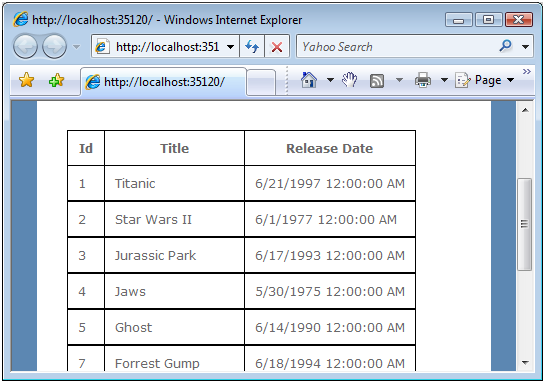Click the Print icon
This screenshot has height=383, width=545.
pos(423,80)
